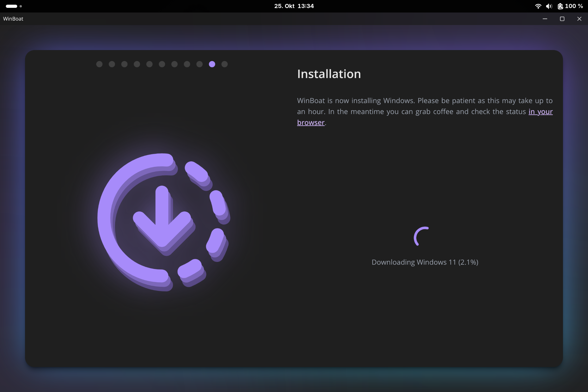Viewport: 588px width, 392px height.
Task: Open the Wi-Fi status icon in top bar
Action: [538, 6]
